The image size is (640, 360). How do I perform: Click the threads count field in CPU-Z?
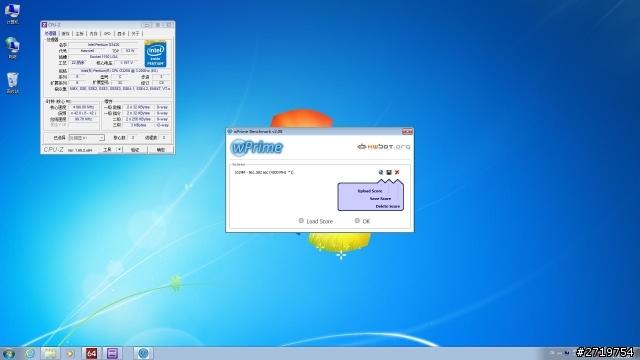164,138
